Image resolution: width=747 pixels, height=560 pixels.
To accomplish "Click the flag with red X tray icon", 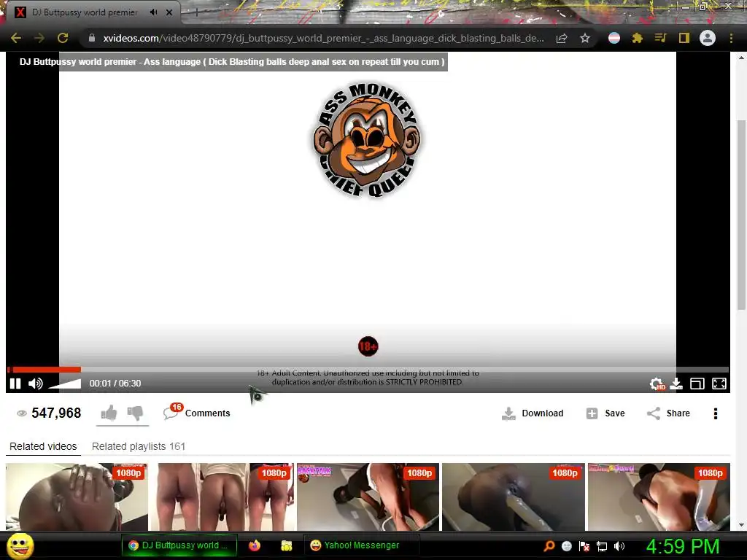I will (x=584, y=546).
